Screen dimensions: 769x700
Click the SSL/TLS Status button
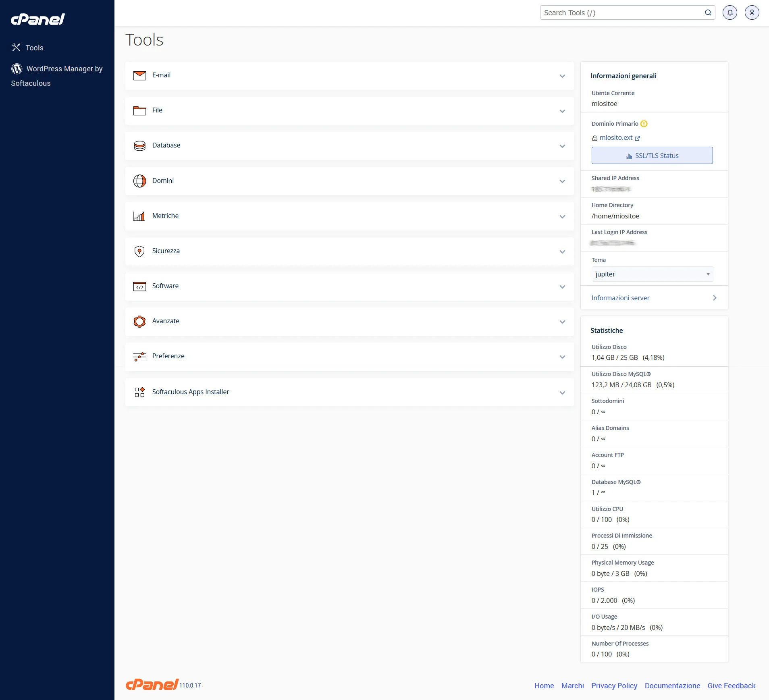click(652, 155)
